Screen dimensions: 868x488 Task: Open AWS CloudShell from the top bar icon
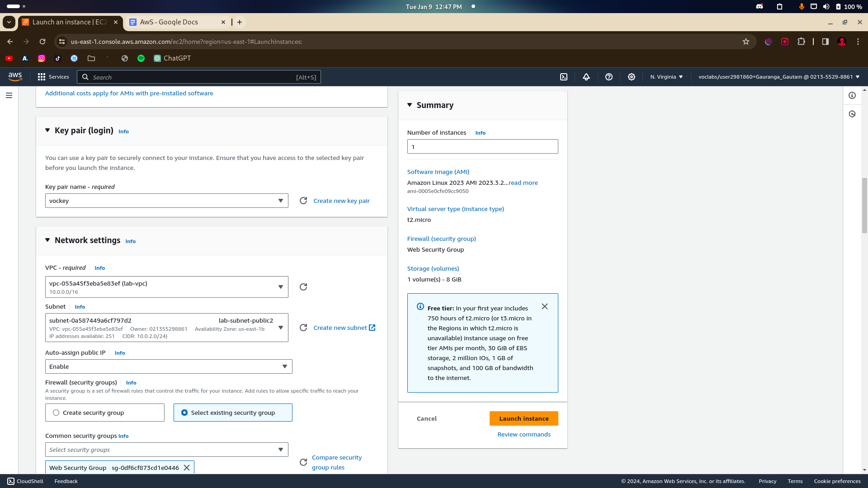[564, 77]
